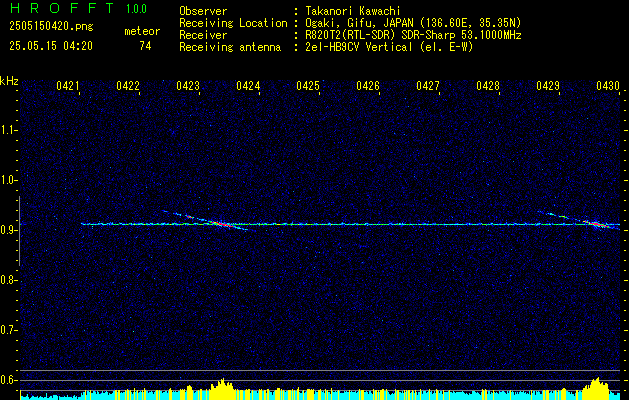
Task: Click the kHz axis unit label
Action: (9, 81)
